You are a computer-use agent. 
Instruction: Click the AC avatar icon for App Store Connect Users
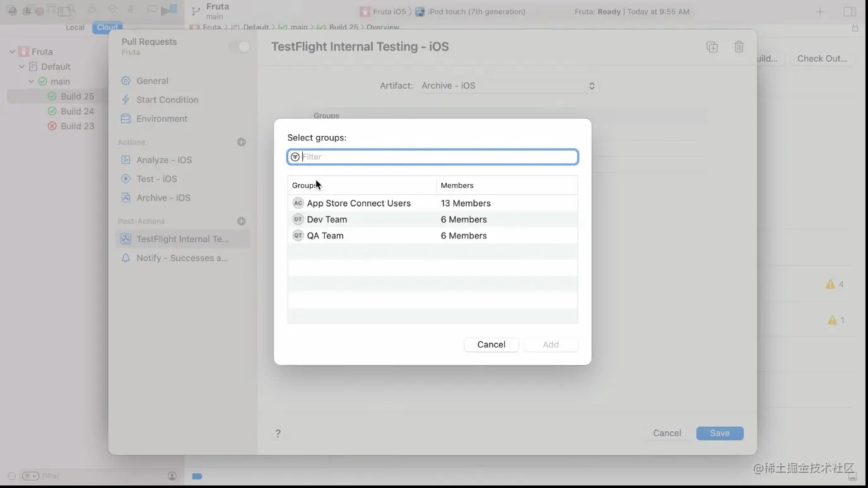point(298,203)
